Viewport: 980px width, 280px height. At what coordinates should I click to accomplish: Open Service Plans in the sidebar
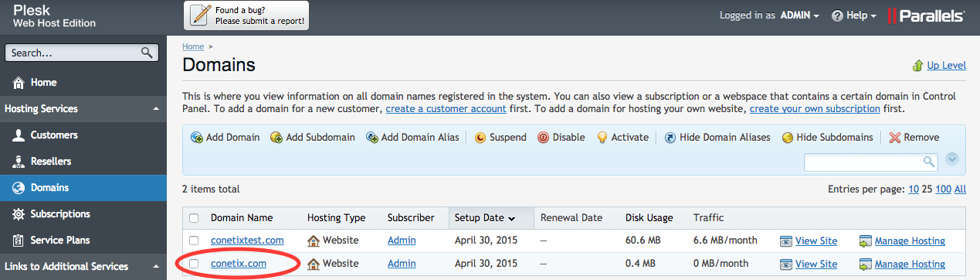click(83, 241)
